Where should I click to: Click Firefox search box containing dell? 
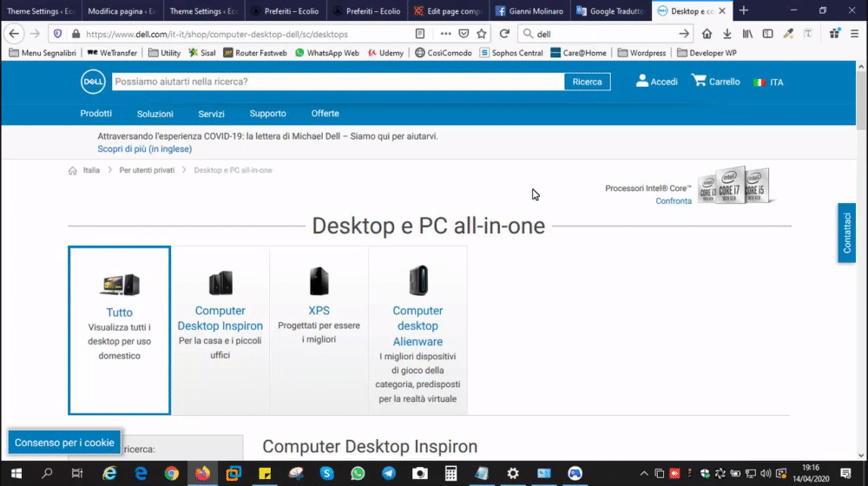click(603, 34)
